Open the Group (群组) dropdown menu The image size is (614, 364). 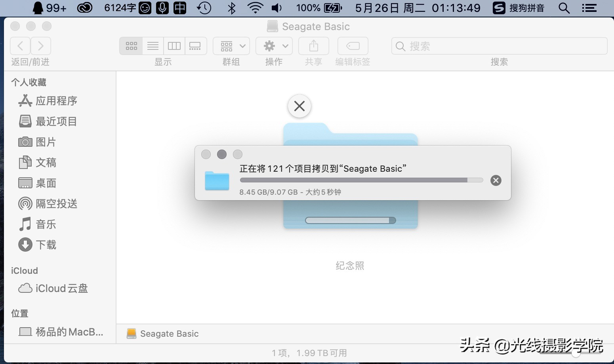point(231,45)
